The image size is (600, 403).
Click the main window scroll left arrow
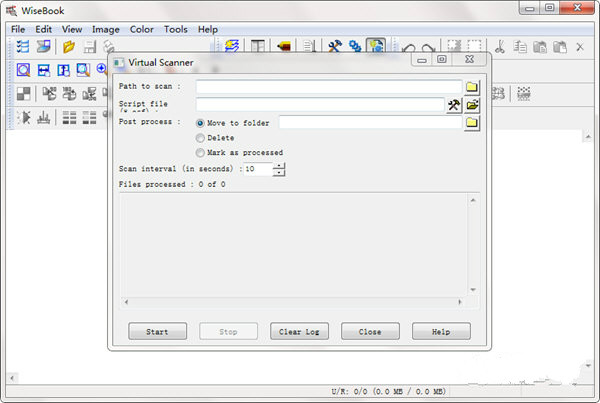tap(12, 378)
